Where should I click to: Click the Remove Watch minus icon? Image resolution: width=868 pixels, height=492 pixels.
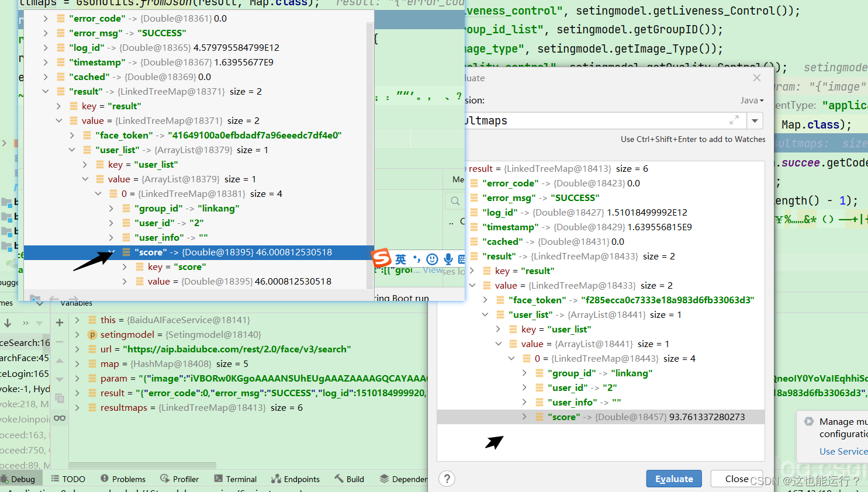(60, 341)
